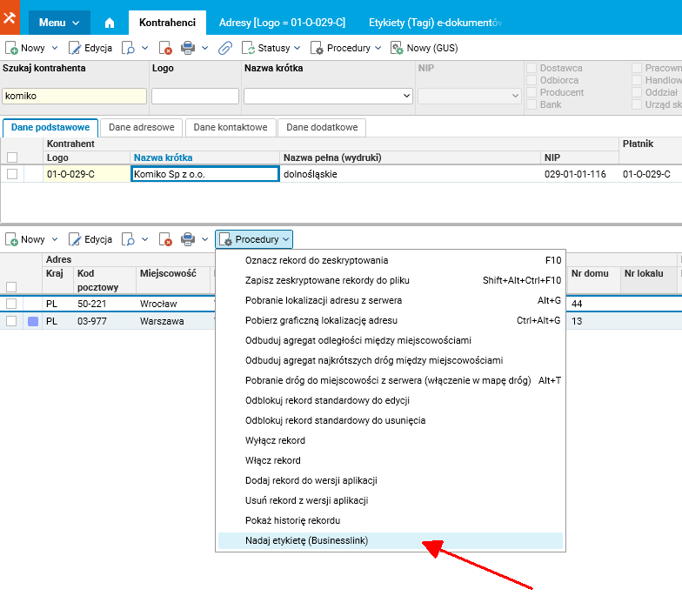
Task: Expand the Statusy dropdown arrow
Action: pos(298,48)
